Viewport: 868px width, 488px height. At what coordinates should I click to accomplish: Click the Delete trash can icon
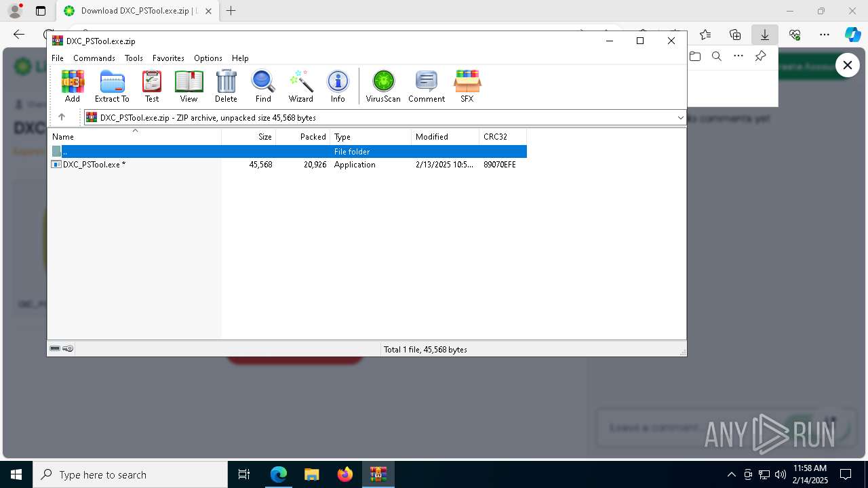(226, 86)
